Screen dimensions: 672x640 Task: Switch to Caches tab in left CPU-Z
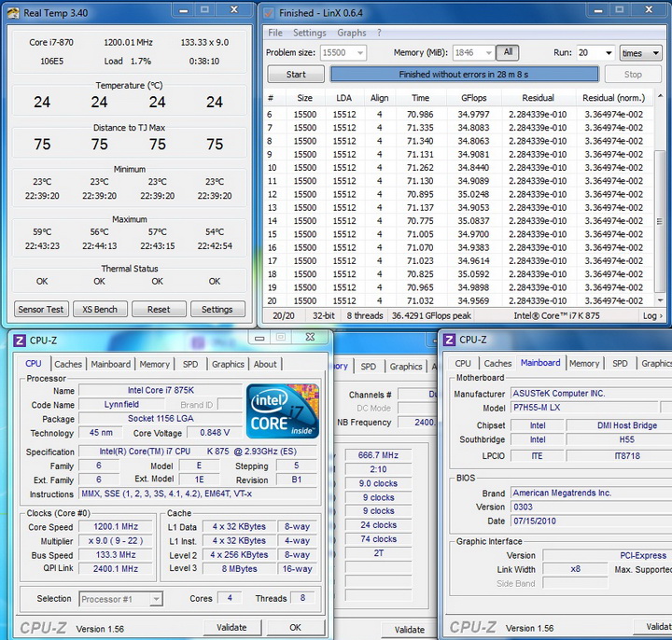click(68, 364)
